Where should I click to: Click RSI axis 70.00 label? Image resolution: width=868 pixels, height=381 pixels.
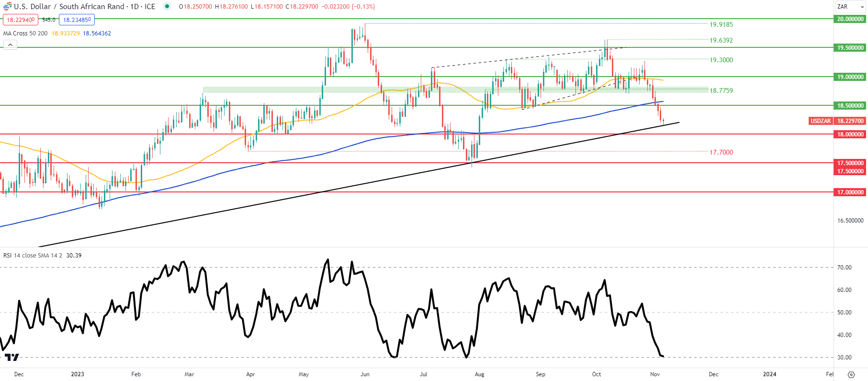click(844, 268)
